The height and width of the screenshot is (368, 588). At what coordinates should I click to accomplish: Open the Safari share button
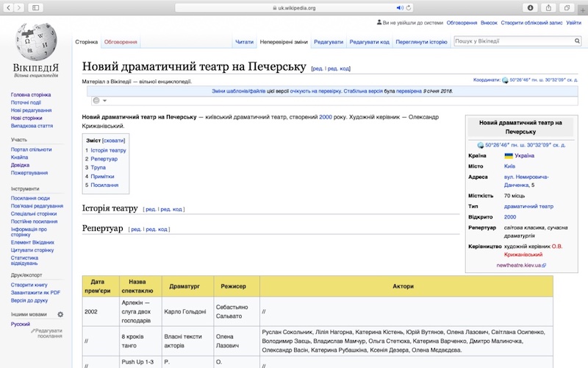click(x=548, y=7)
